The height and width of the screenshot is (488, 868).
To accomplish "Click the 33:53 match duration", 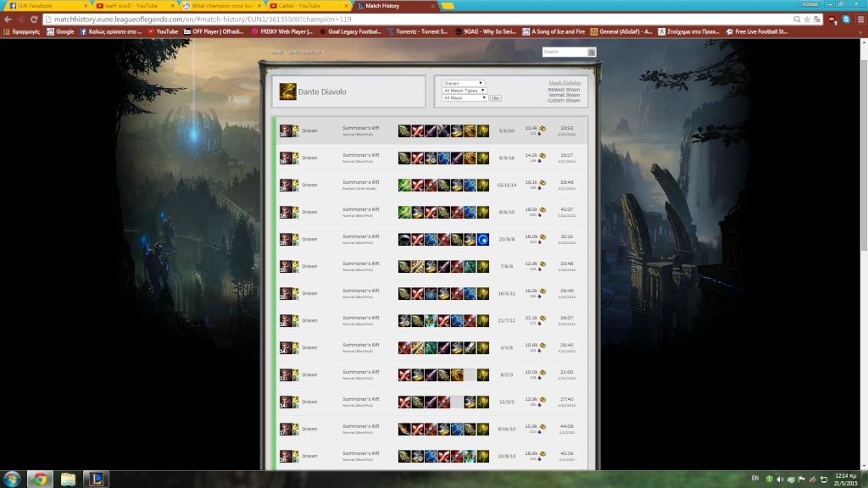I will (566, 128).
